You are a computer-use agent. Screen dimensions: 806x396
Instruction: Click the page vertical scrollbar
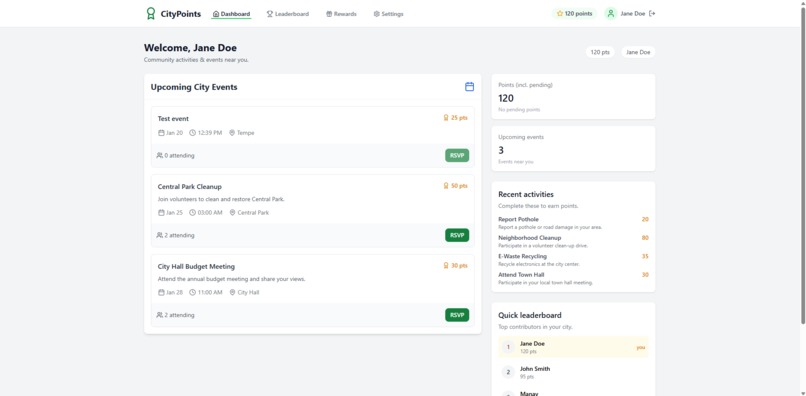point(803,165)
